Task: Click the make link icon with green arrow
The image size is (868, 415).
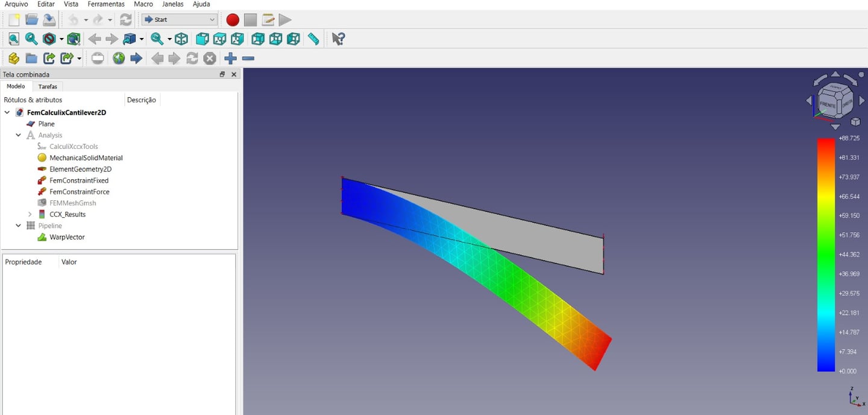Action: point(49,59)
